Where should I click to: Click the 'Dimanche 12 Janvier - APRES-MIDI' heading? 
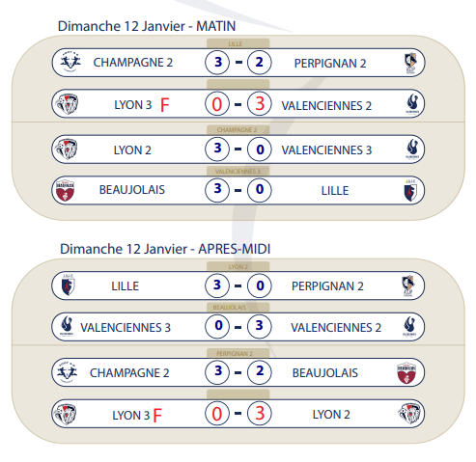click(x=165, y=249)
